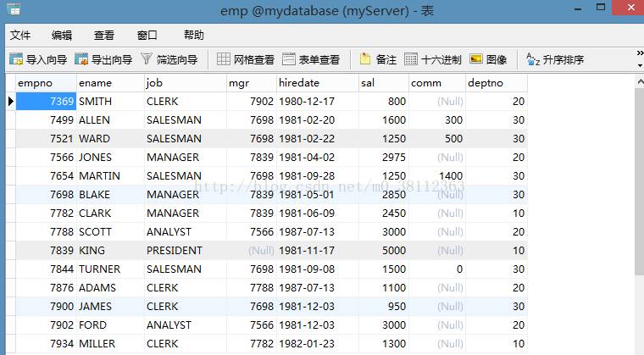This screenshot has height=355, width=644.
Task: Select the current-row indicator for SMITH
Action: point(11,101)
